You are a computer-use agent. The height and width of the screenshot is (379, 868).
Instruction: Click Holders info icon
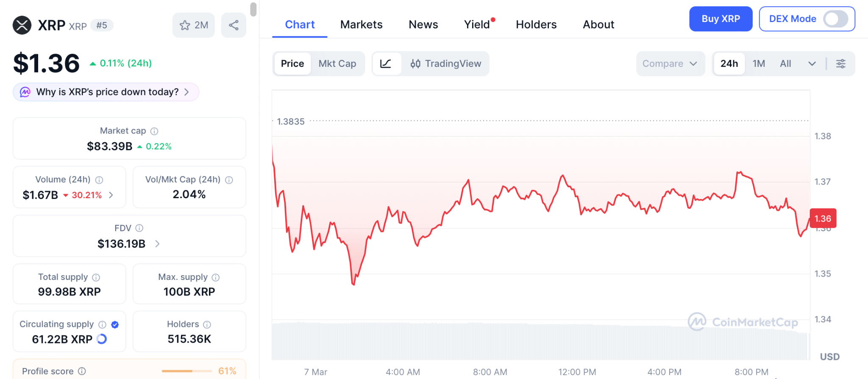coord(207,324)
